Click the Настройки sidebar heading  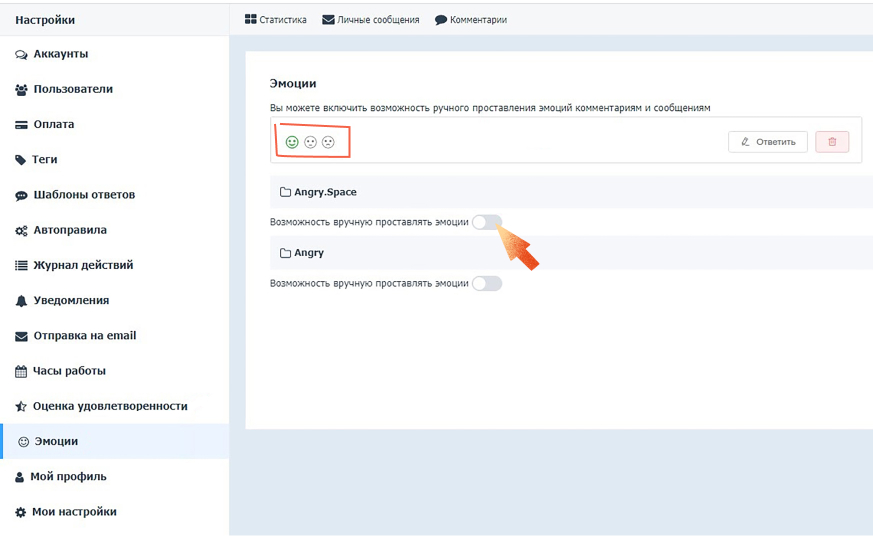point(45,20)
